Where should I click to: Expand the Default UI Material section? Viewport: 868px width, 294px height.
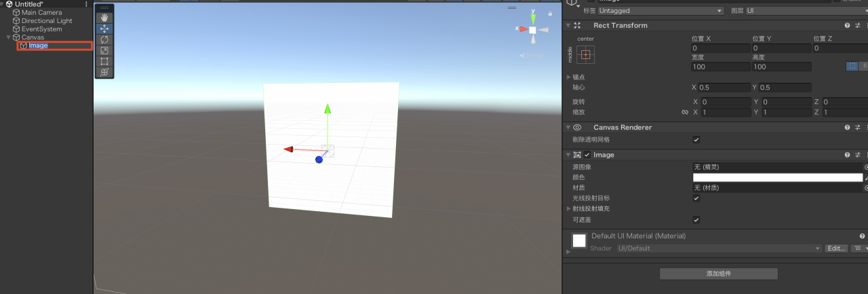coord(568,251)
